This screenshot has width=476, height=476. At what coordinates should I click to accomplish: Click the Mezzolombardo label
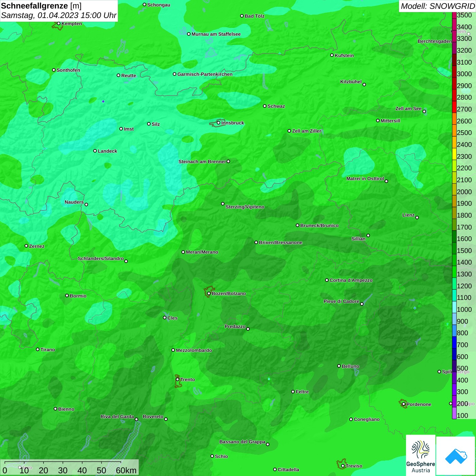tap(194, 350)
